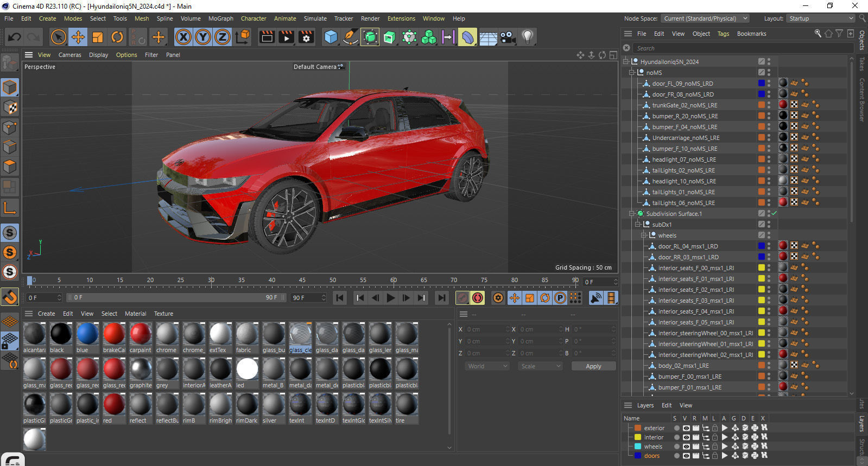Image resolution: width=868 pixels, height=466 pixels.
Task: Click Make Editable icon in left palette
Action: (10, 63)
